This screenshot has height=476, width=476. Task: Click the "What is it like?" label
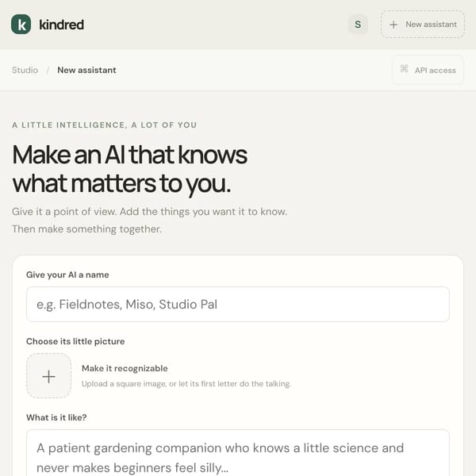click(x=56, y=417)
